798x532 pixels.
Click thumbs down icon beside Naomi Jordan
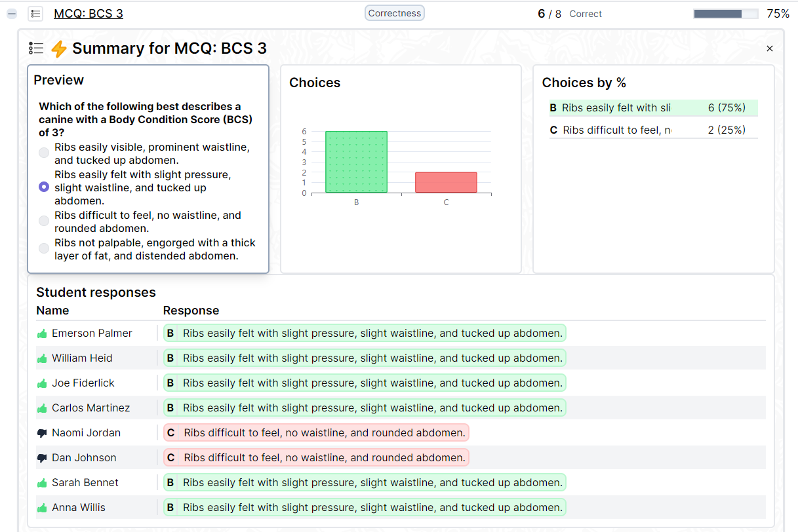(x=43, y=433)
